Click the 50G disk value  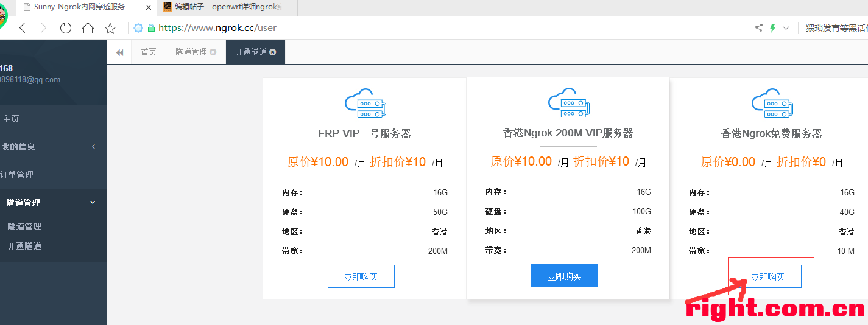(x=440, y=212)
